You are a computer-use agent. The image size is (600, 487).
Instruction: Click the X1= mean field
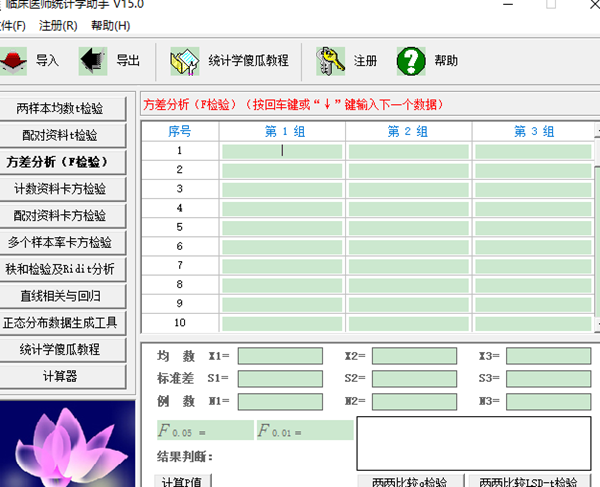pyautogui.click(x=280, y=356)
